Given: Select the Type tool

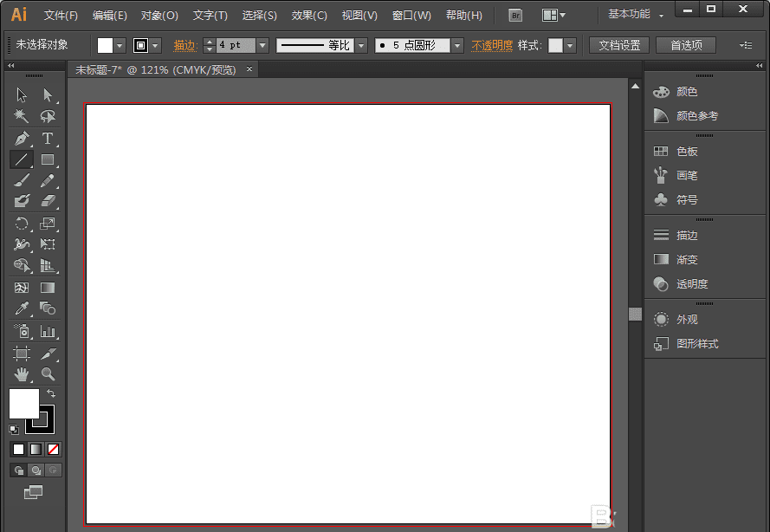Looking at the screenshot, I should click(x=48, y=139).
